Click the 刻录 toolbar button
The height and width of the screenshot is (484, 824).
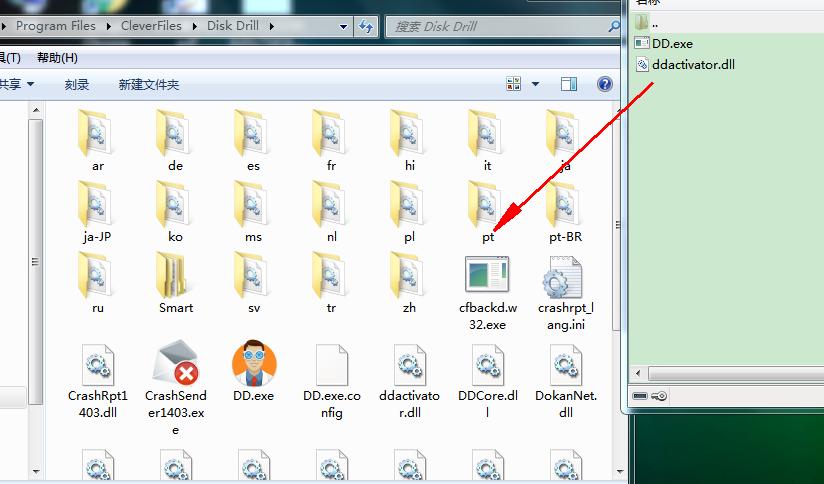coord(77,84)
